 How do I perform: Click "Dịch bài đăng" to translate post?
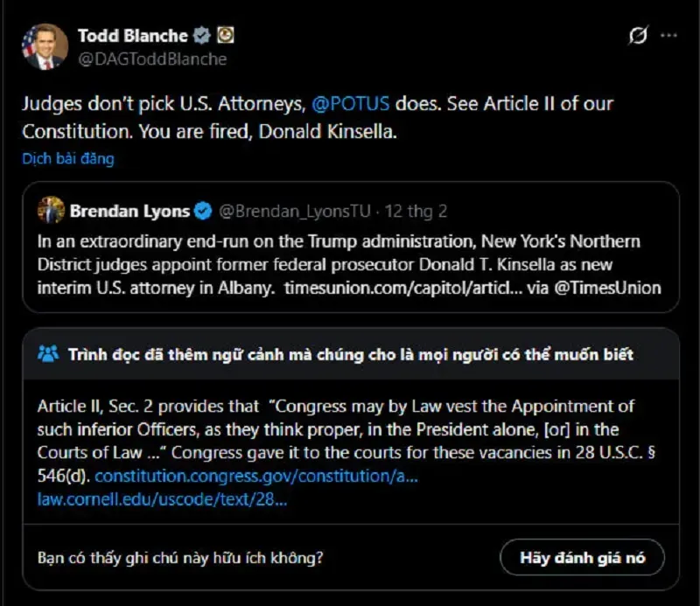68,159
